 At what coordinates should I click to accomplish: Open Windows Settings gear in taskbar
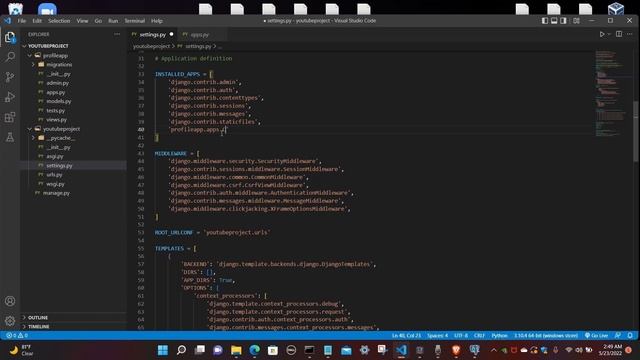[364, 350]
